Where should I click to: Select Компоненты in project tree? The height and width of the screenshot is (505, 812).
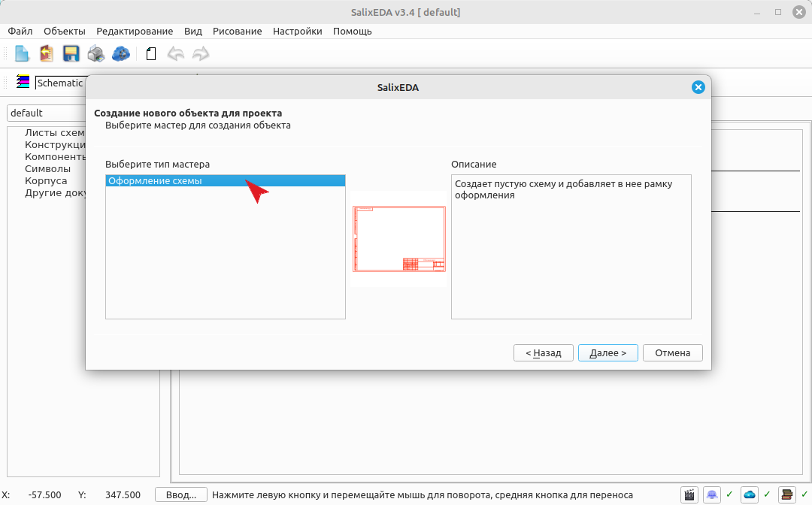(55, 156)
